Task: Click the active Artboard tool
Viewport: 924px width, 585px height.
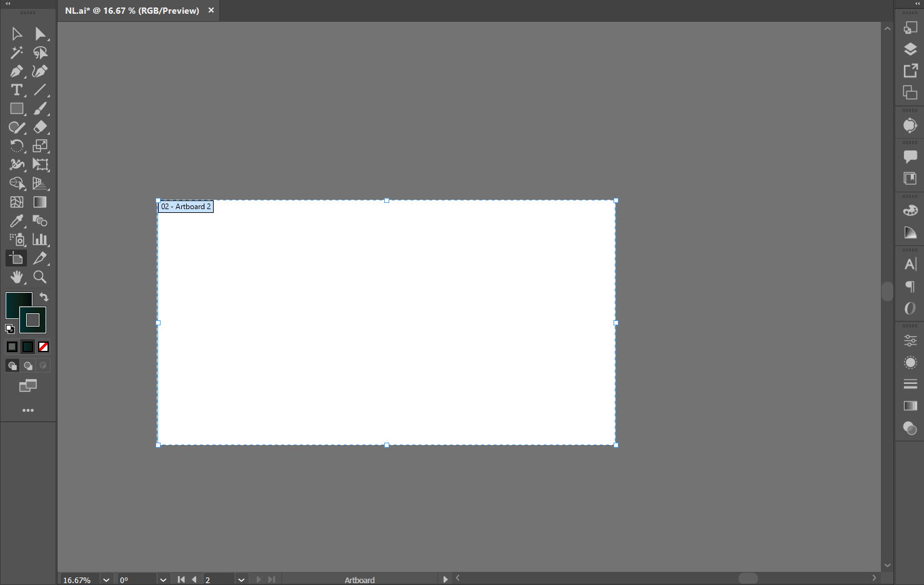Action: 17,258
